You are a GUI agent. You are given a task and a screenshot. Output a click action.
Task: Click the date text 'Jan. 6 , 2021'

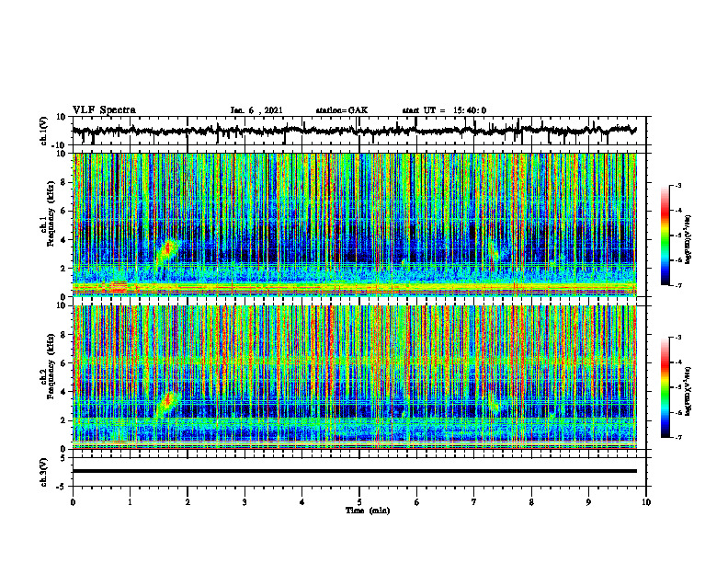[256, 110]
